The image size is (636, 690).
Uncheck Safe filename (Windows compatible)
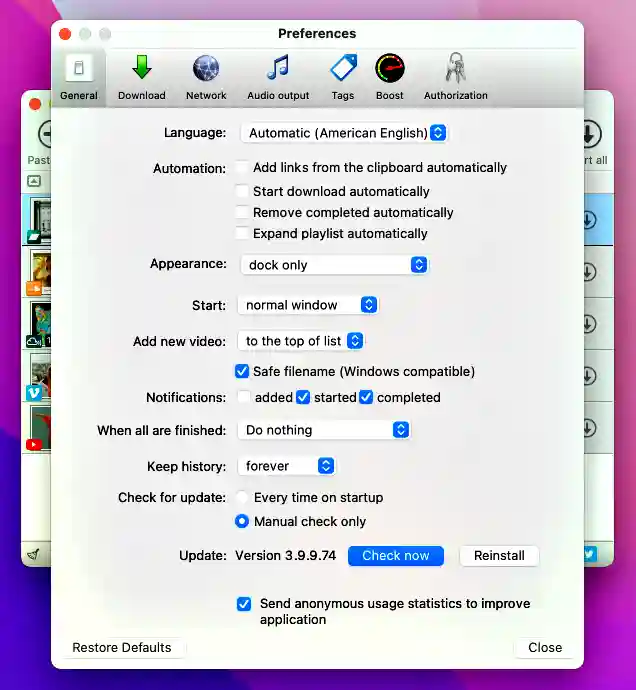click(x=242, y=371)
